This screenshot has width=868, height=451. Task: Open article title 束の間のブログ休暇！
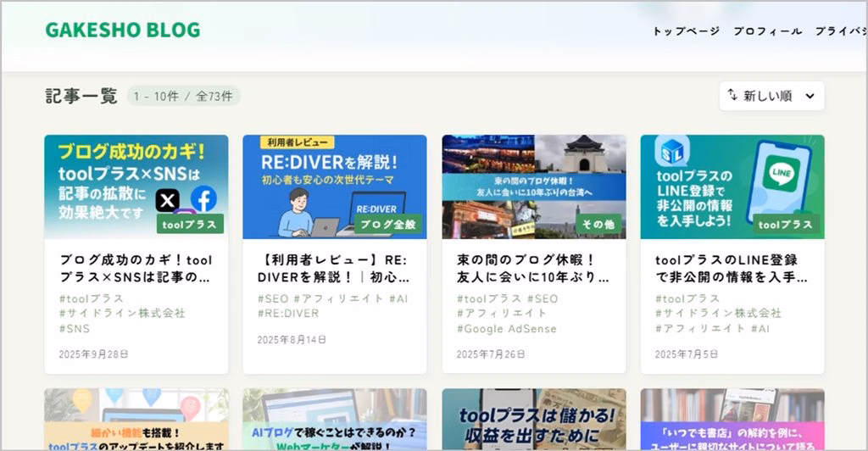pos(533,269)
